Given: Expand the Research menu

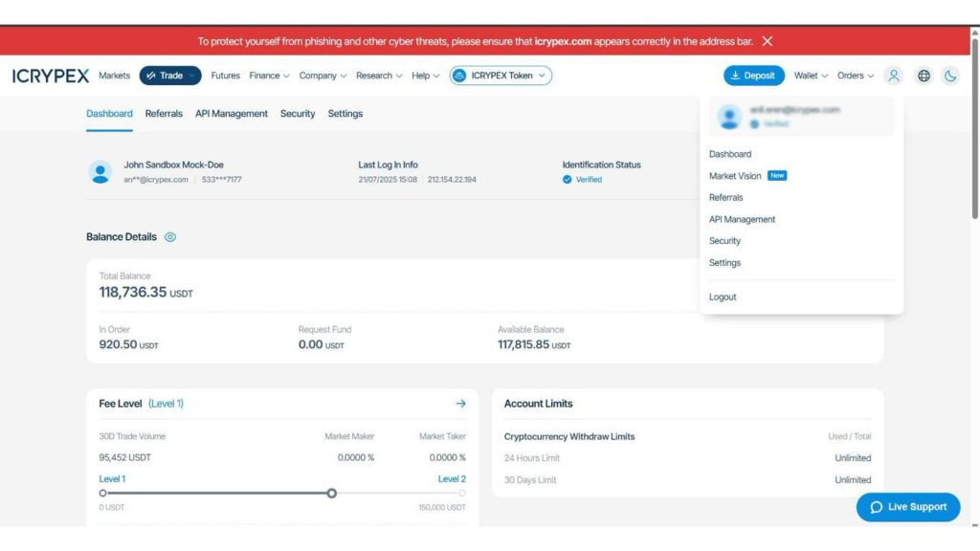Looking at the screenshot, I should 379,76.
